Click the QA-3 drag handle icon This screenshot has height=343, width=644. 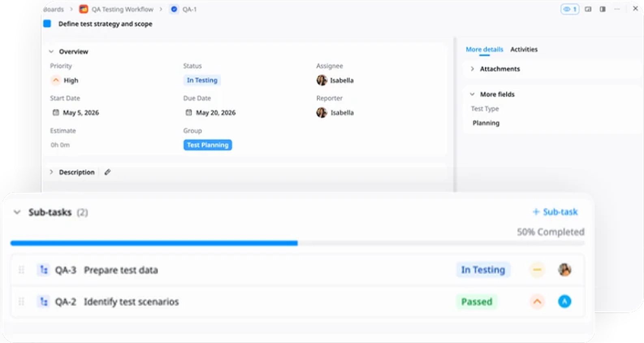(22, 270)
